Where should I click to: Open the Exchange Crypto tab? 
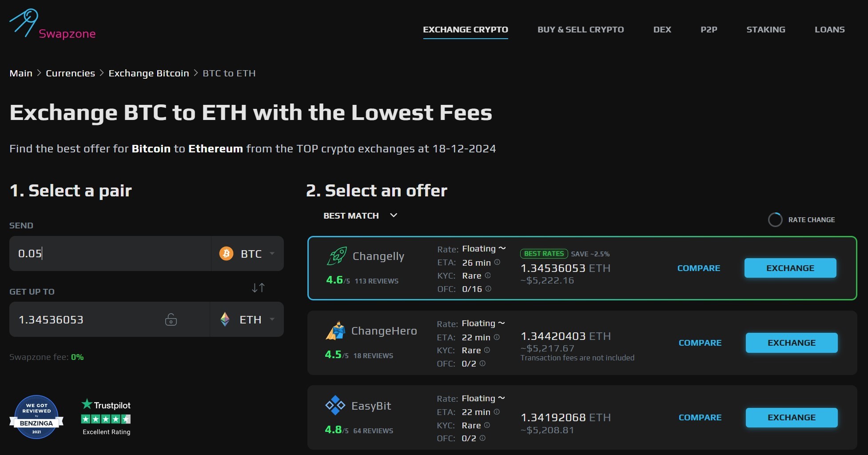(466, 30)
